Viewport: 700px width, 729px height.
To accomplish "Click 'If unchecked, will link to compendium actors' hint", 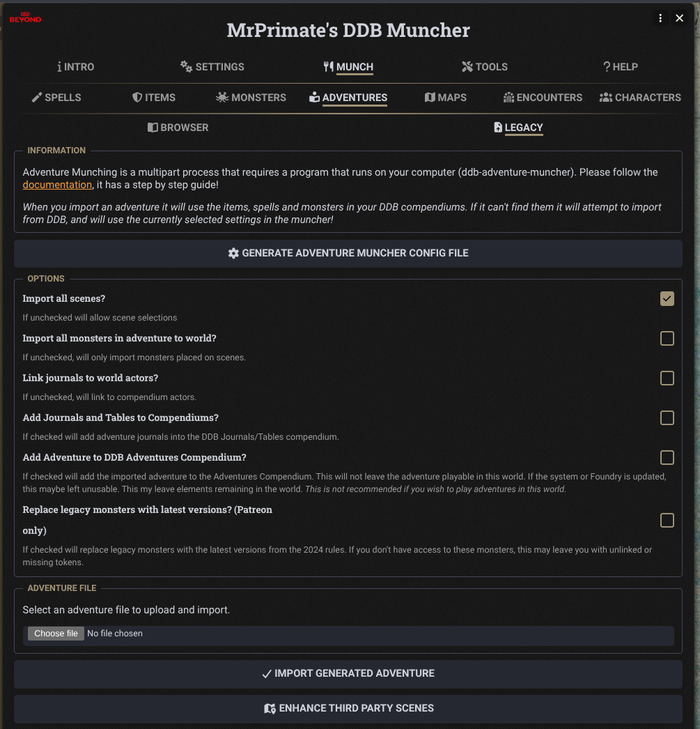I will tap(109, 397).
